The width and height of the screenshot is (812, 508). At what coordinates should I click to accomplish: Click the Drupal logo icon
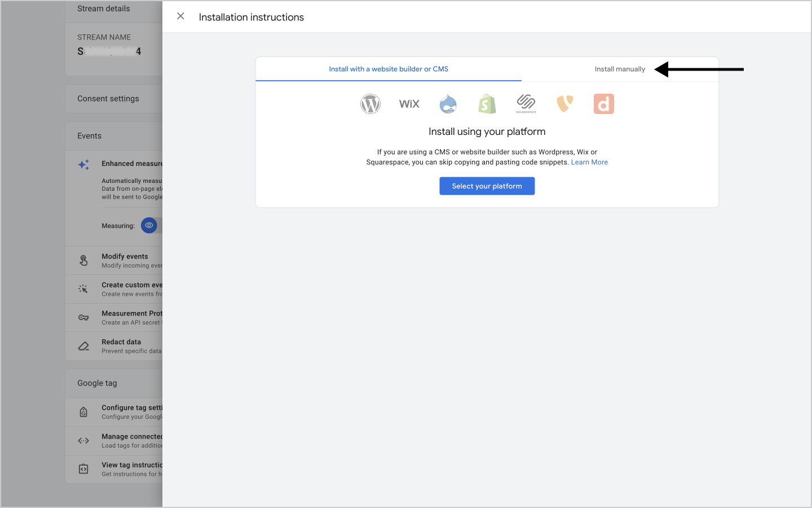448,104
